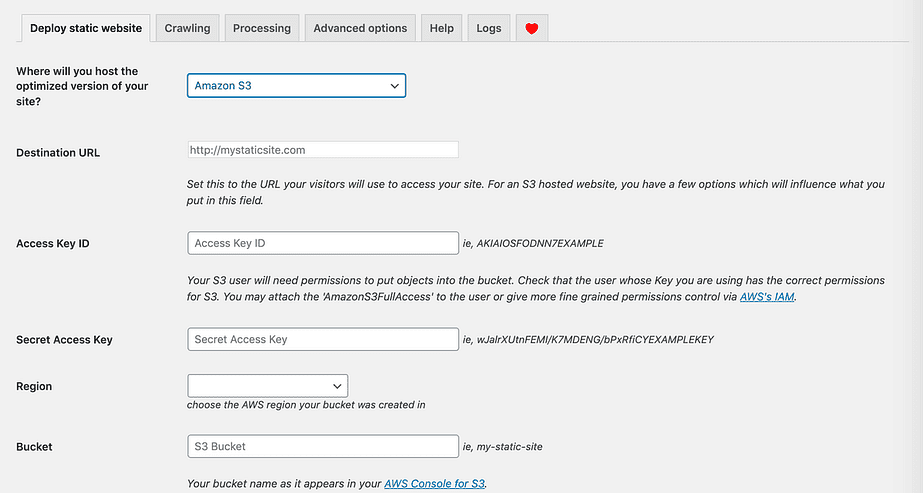Select the Deploy static website tab
923x493 pixels.
(86, 29)
